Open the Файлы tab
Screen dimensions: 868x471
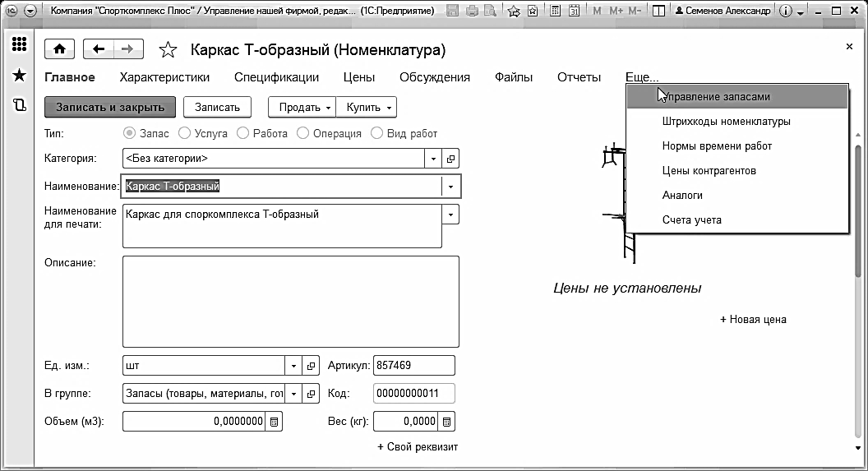pos(514,77)
